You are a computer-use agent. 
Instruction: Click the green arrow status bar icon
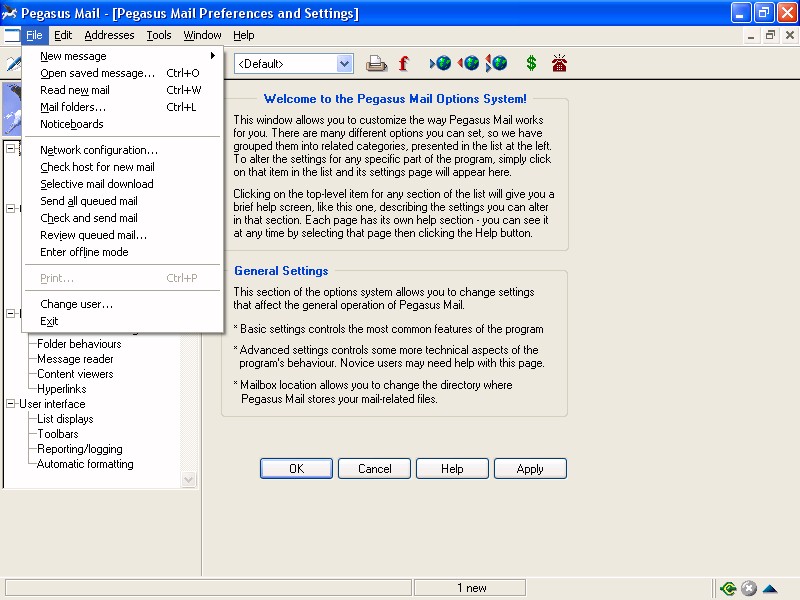pos(728,589)
